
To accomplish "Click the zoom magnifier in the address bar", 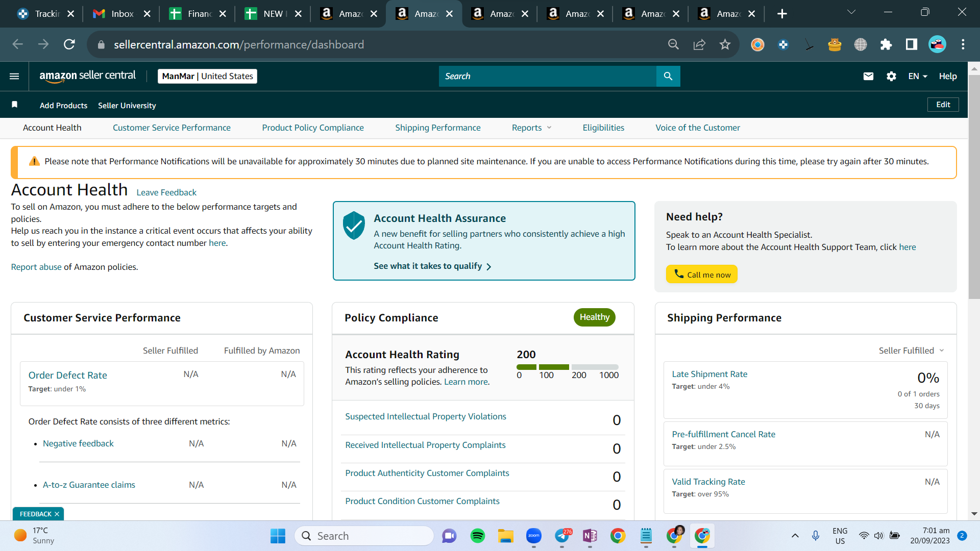I will [x=673, y=44].
